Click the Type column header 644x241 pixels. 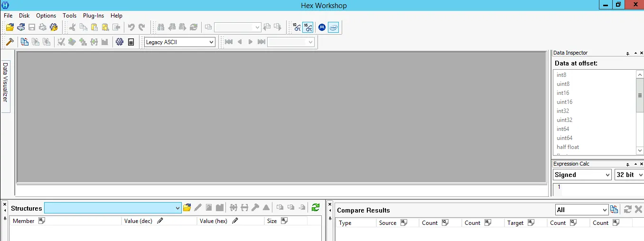(355, 223)
